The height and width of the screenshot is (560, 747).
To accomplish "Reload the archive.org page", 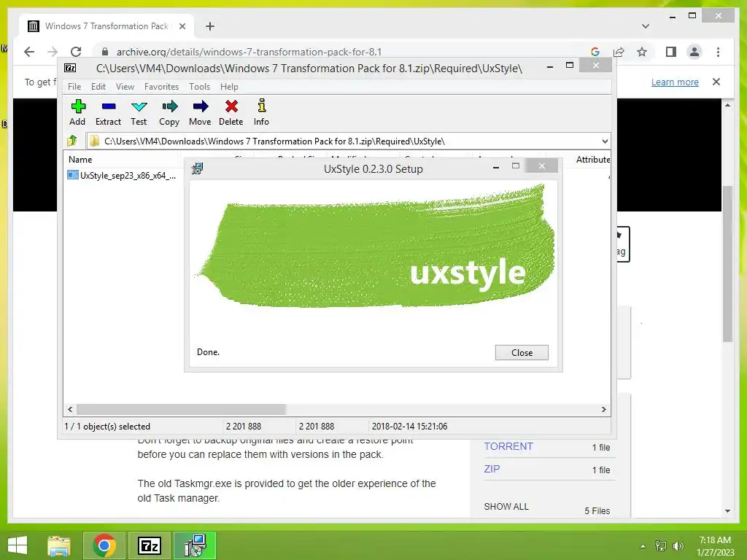I will click(x=76, y=52).
